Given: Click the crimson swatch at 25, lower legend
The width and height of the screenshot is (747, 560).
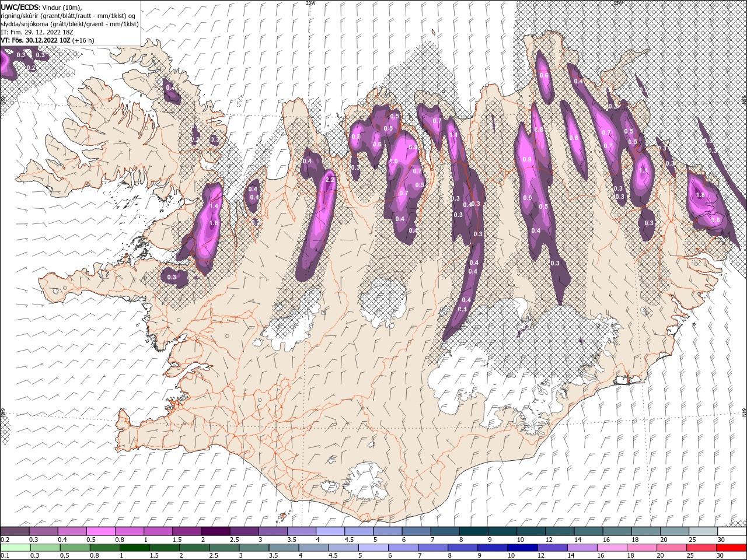Looking at the screenshot, I should (701, 548).
